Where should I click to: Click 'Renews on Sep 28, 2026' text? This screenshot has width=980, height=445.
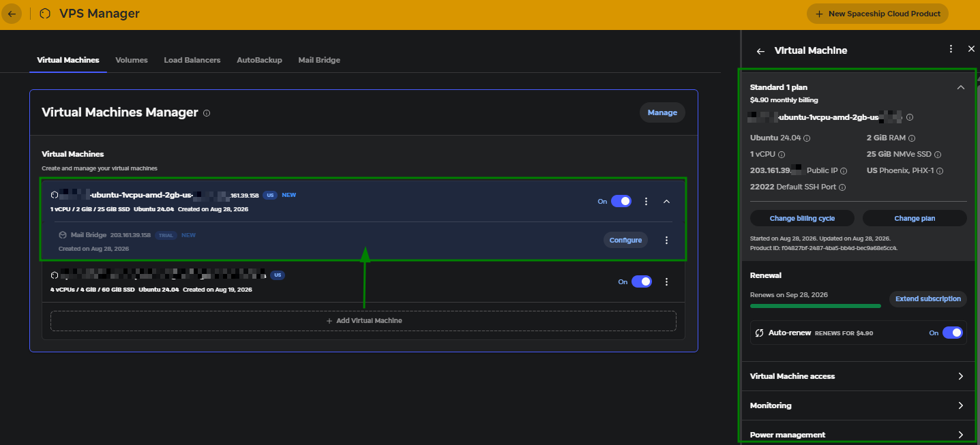pos(789,294)
